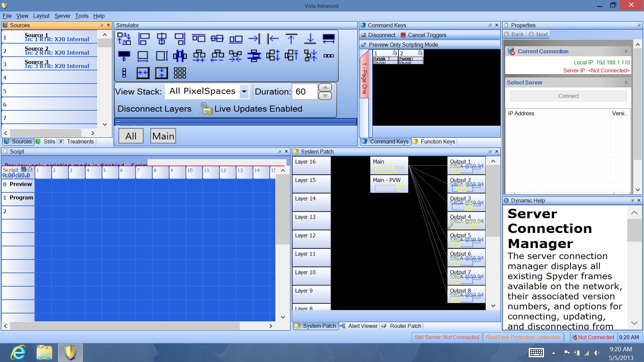Switch to the Stills tab
Viewport: 644px width, 362px height.
coord(46,141)
